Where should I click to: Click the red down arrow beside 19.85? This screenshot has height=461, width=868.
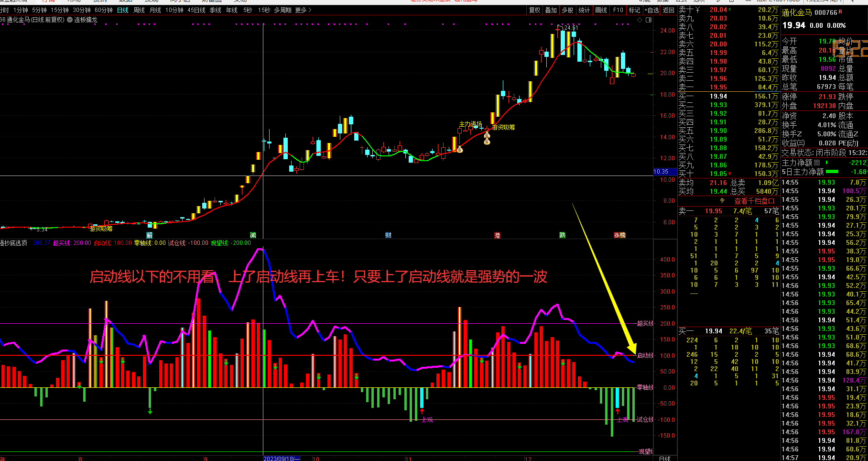click(730, 174)
